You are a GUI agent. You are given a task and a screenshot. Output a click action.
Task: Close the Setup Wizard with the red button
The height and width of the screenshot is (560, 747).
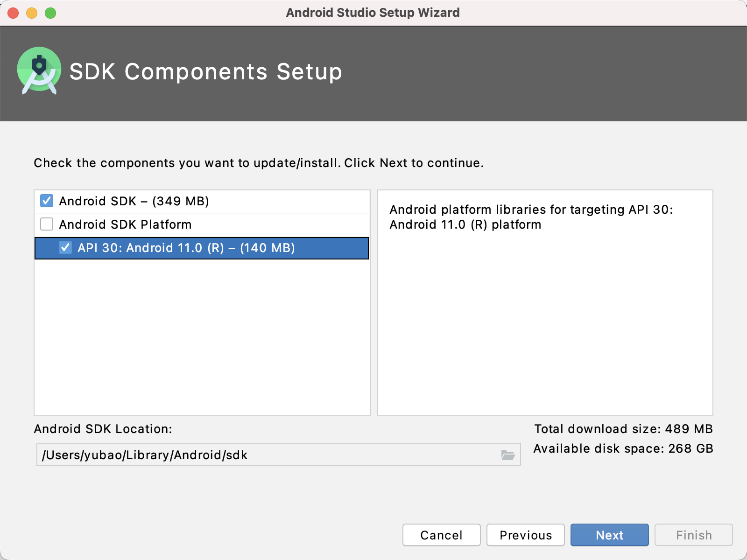(x=13, y=13)
